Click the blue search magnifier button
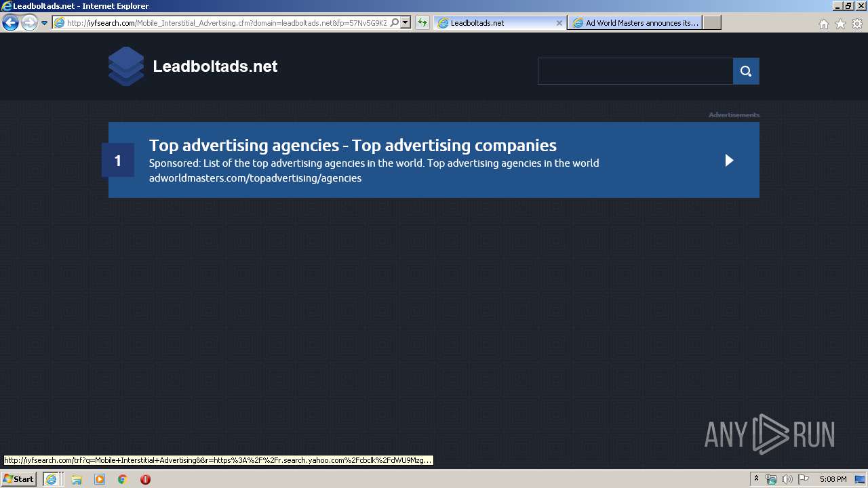Image resolution: width=868 pixels, height=488 pixels. coord(746,71)
